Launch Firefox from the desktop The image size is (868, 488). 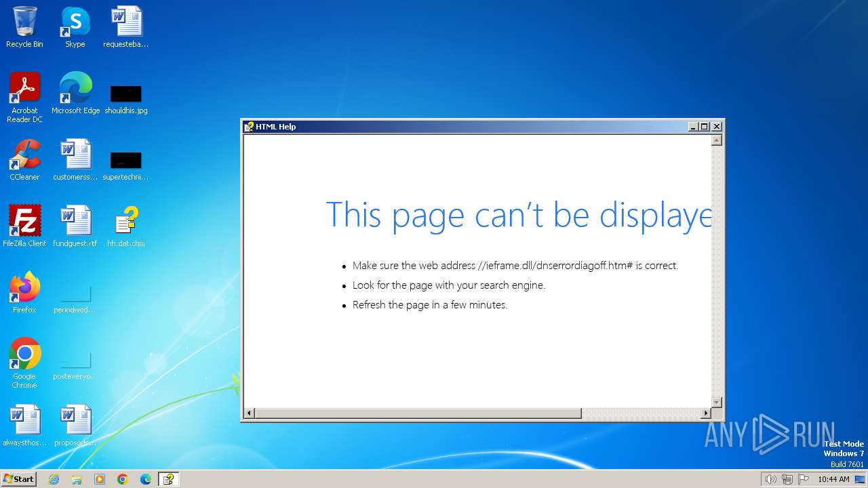[x=24, y=293]
